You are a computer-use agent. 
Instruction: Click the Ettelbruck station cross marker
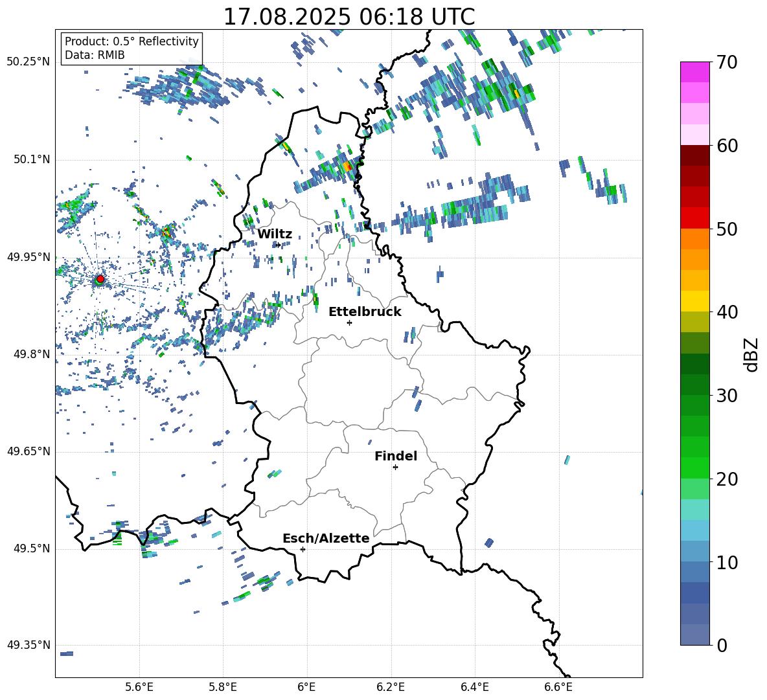349,322
